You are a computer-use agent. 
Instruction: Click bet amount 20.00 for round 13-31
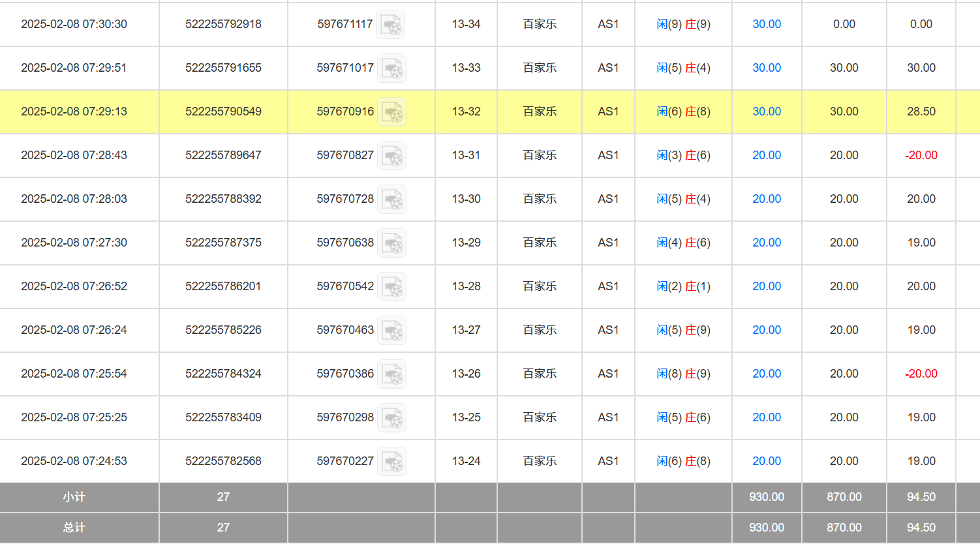(766, 155)
